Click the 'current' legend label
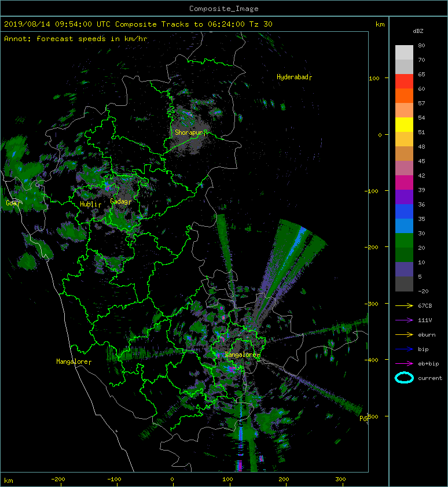Viewport: 448px width, 487px height. (x=430, y=378)
